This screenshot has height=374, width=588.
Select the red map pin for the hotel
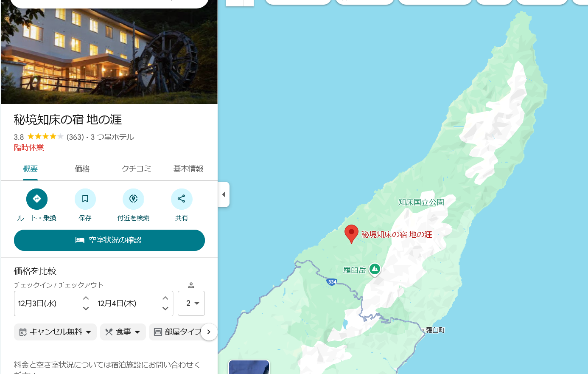click(351, 234)
